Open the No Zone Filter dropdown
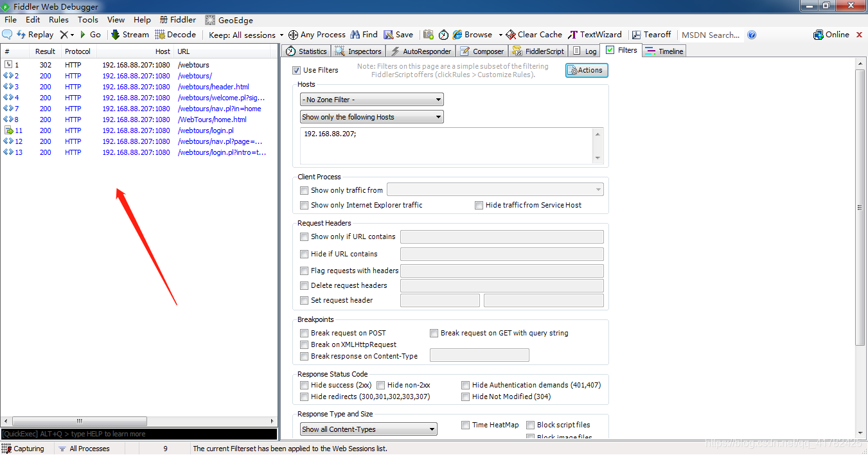This screenshot has height=455, width=868. click(x=372, y=100)
